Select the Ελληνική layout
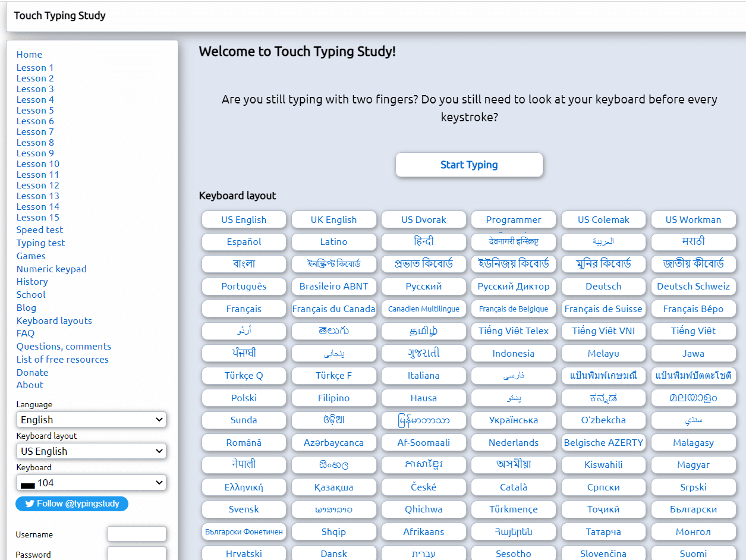Viewport: 746px width, 560px height. (x=244, y=487)
